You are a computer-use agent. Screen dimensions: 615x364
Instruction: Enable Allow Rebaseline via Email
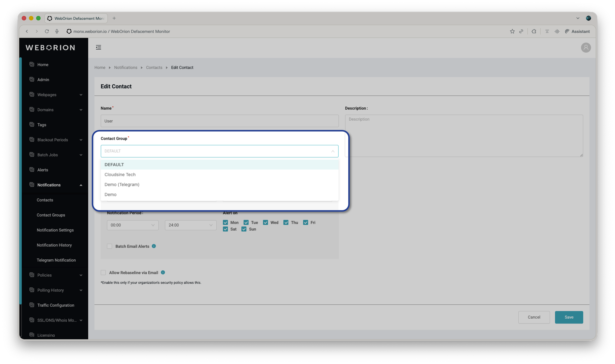tap(103, 272)
